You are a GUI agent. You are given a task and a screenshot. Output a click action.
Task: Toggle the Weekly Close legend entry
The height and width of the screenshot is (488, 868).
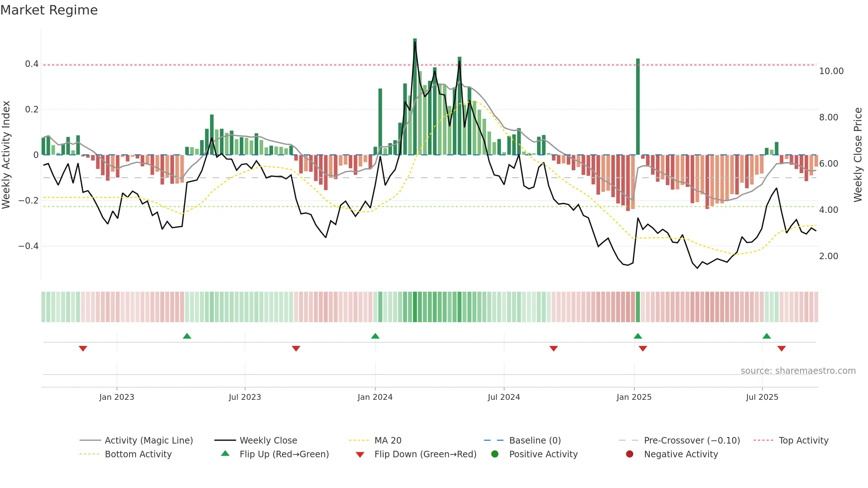pyautogui.click(x=256, y=440)
